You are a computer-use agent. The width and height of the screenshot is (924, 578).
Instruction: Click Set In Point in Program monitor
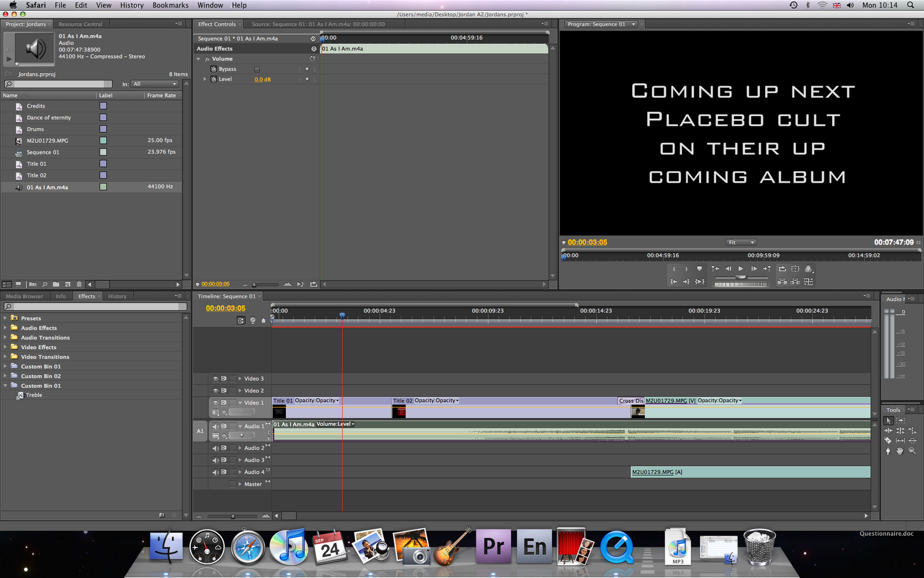(x=674, y=269)
